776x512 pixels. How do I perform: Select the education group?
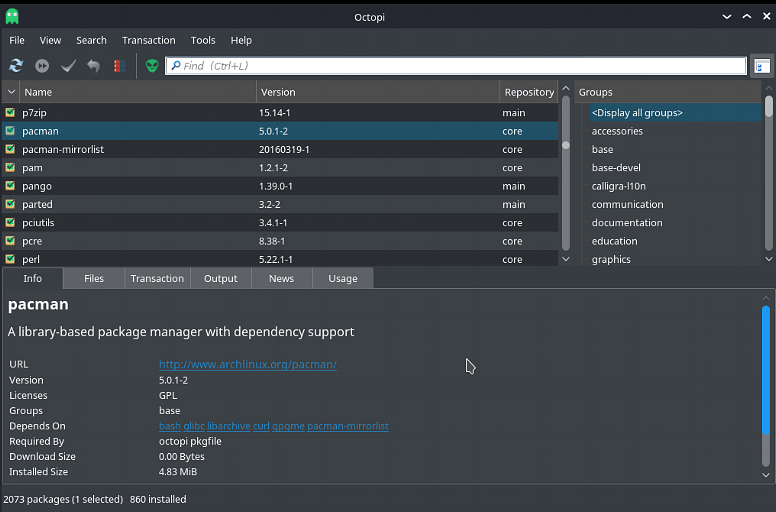615,241
